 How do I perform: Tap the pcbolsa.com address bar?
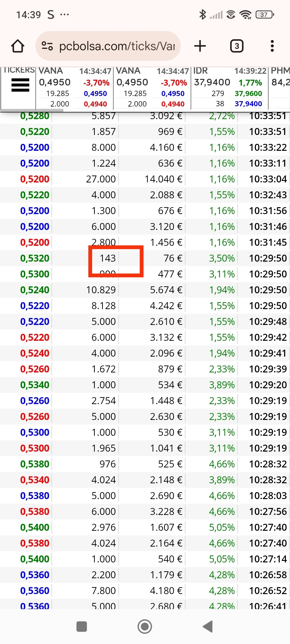pos(108,46)
